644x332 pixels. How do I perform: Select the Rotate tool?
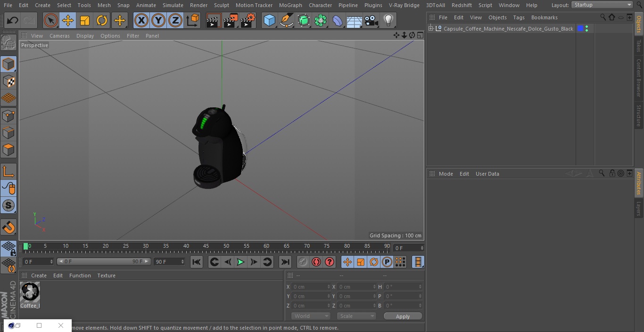point(102,20)
